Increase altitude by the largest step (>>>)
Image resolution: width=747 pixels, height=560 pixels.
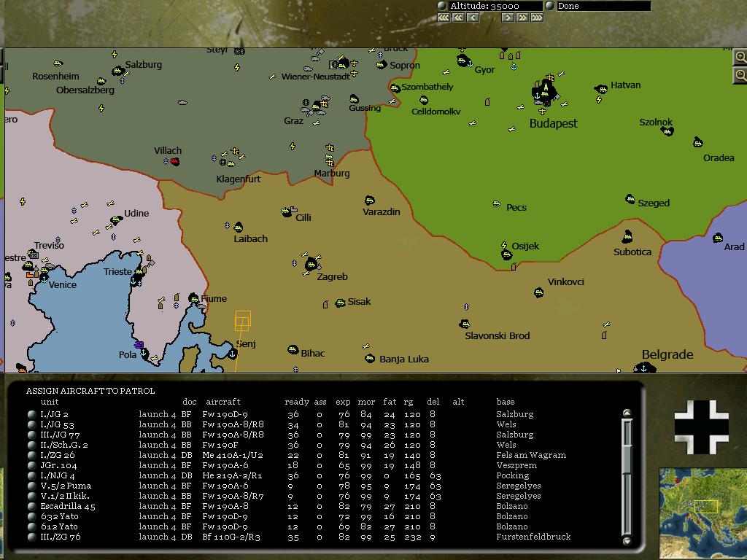click(x=537, y=17)
